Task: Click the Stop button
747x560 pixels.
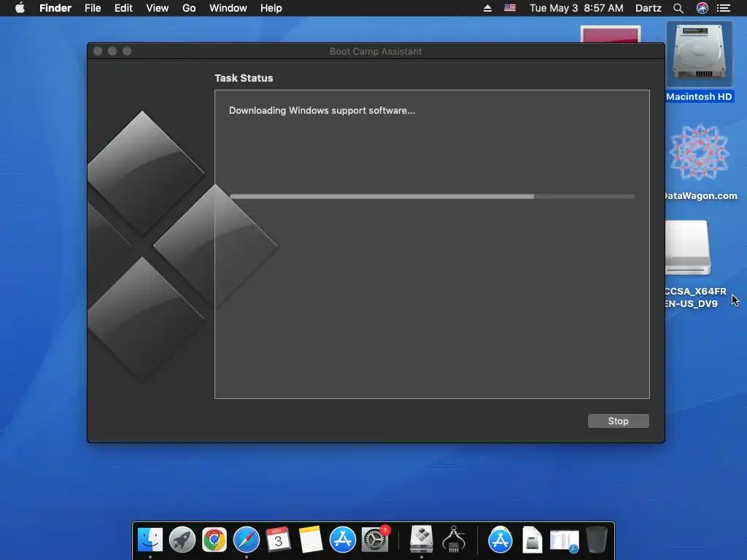Action: pos(618,421)
